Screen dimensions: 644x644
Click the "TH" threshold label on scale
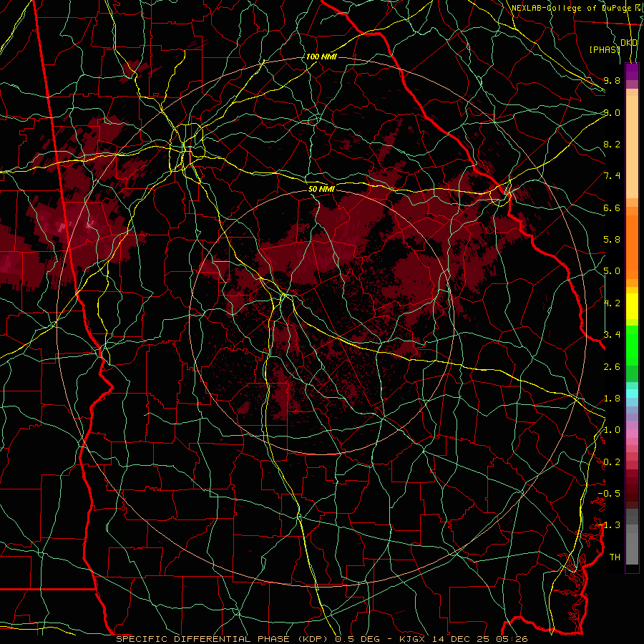(x=615, y=557)
